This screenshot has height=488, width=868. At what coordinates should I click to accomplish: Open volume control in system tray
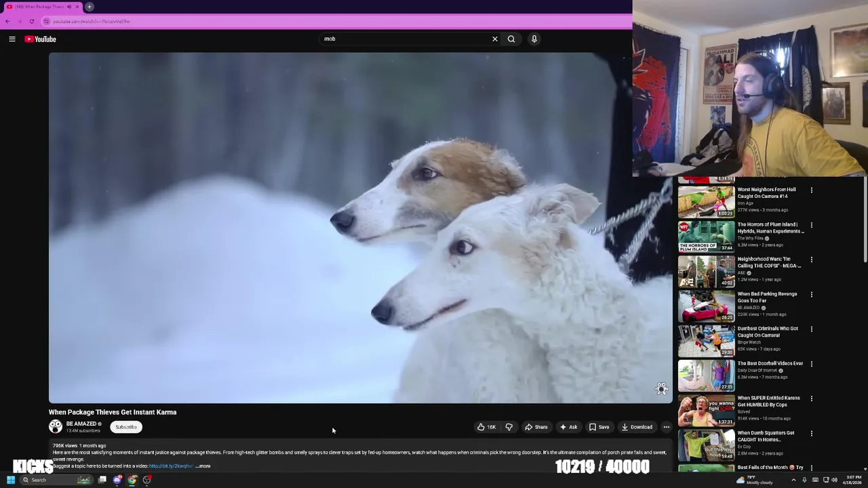[x=834, y=480]
